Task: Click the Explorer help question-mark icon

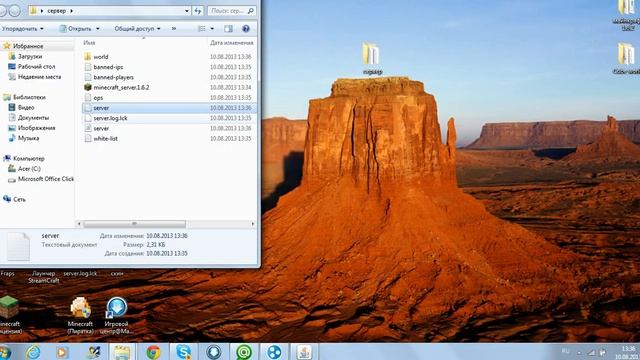Action: [x=246, y=29]
